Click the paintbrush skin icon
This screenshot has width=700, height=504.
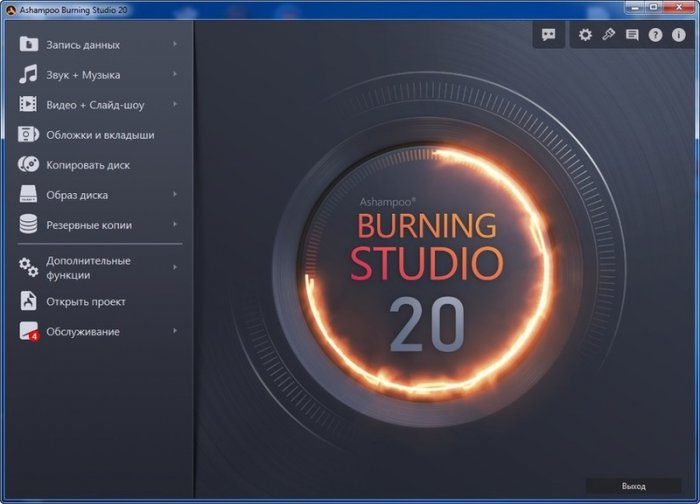[x=608, y=34]
